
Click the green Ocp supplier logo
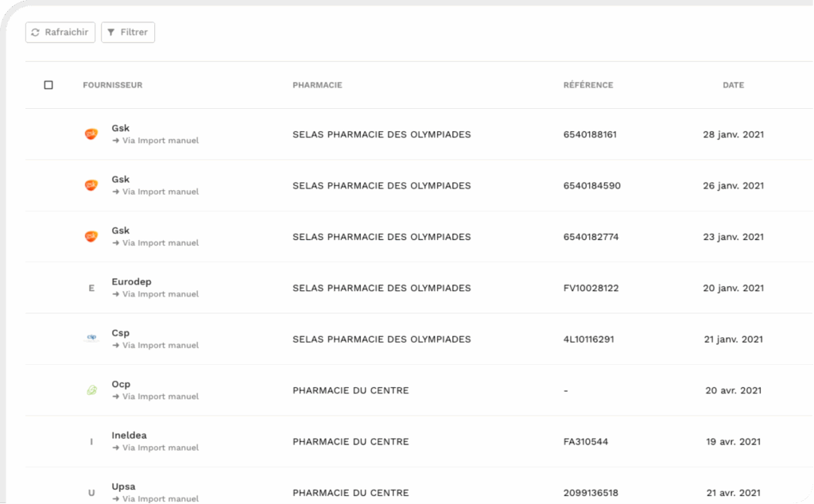[x=91, y=390]
